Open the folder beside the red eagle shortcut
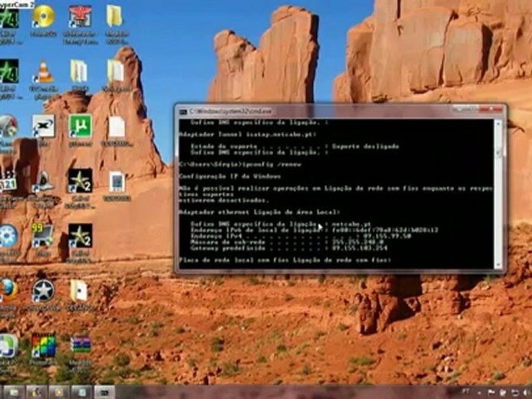 point(115,16)
